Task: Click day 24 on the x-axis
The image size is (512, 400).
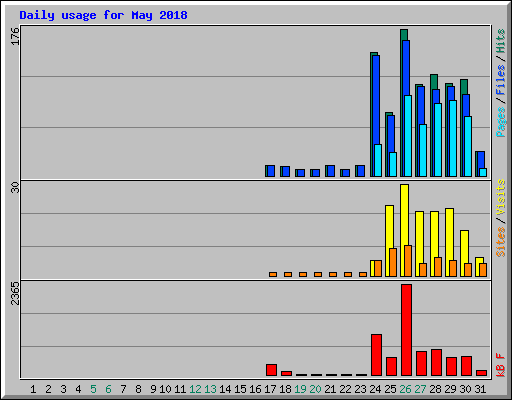Action: pos(375,389)
